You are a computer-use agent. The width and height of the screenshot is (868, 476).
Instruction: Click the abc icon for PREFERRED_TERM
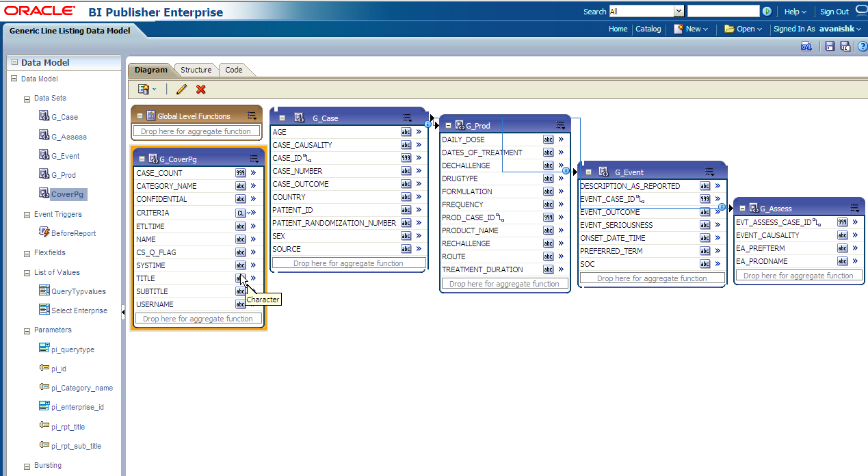tap(705, 251)
